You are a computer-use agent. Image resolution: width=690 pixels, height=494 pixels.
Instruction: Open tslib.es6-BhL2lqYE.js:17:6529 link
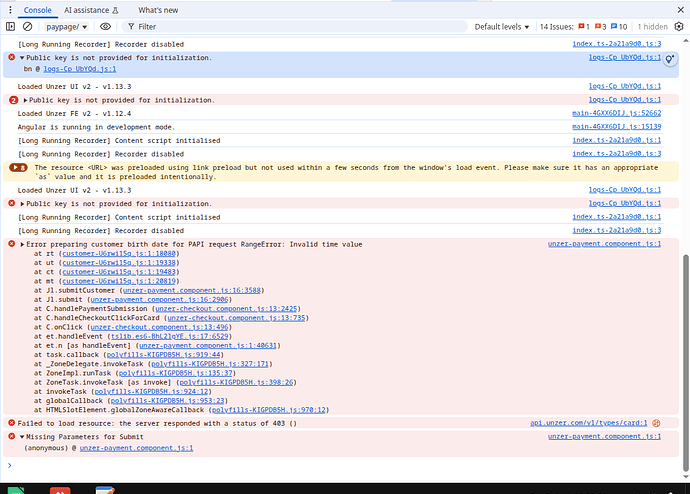point(169,337)
